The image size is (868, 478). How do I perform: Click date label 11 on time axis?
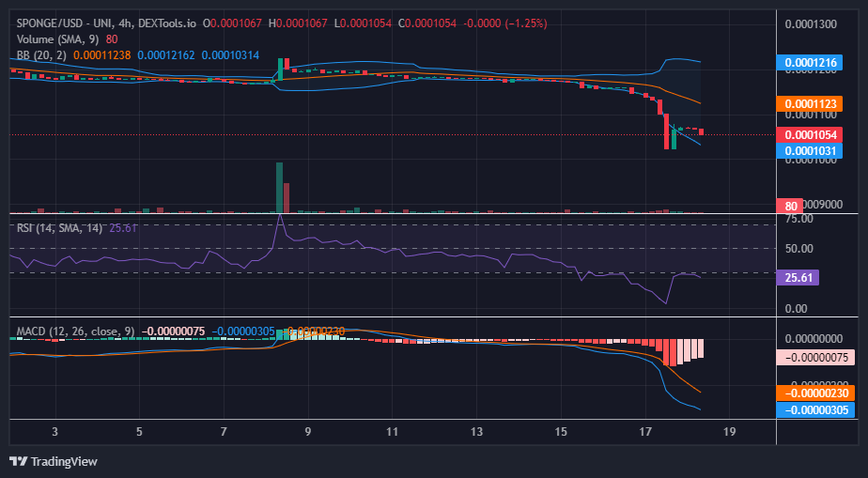[392, 432]
